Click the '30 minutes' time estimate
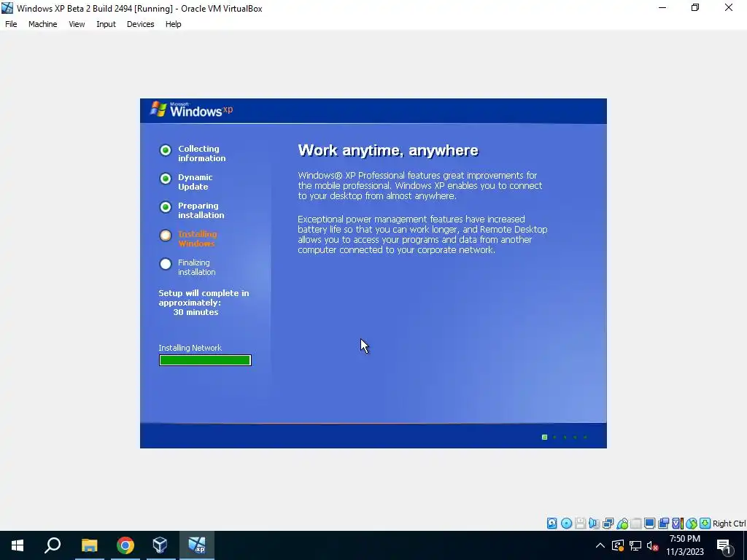 196,312
